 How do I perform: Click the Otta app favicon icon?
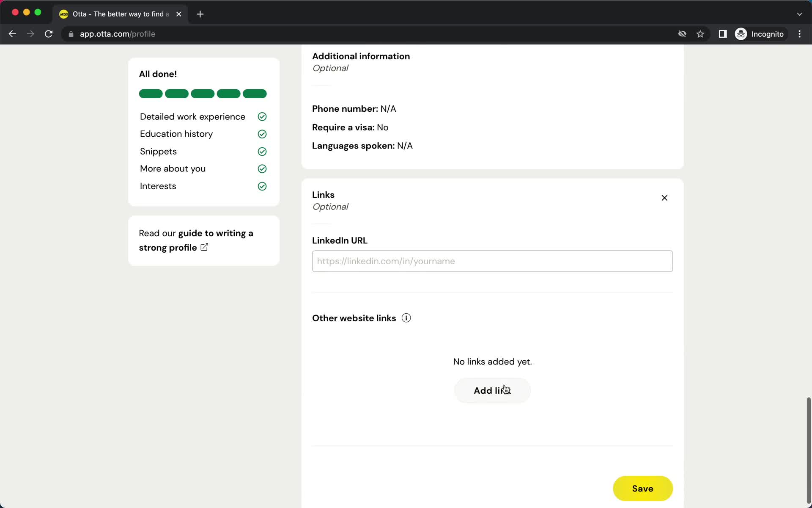[64, 14]
